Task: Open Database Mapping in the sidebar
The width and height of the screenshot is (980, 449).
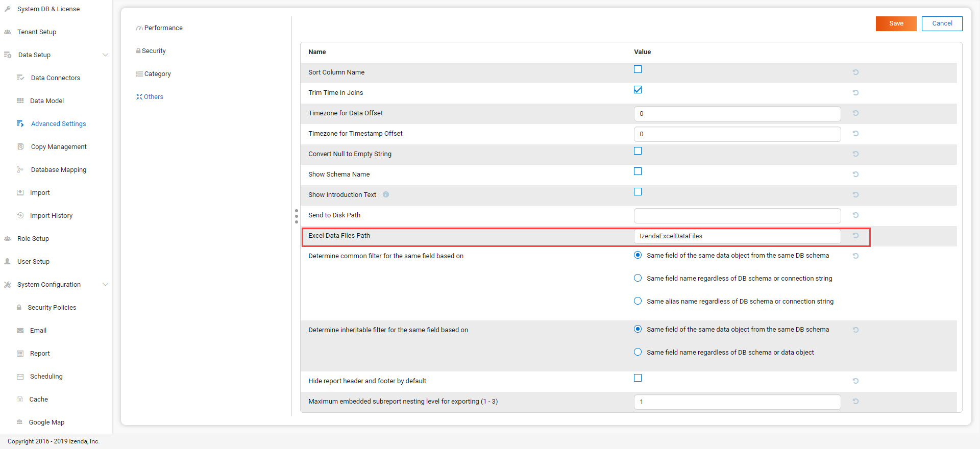Action: pyautogui.click(x=58, y=170)
